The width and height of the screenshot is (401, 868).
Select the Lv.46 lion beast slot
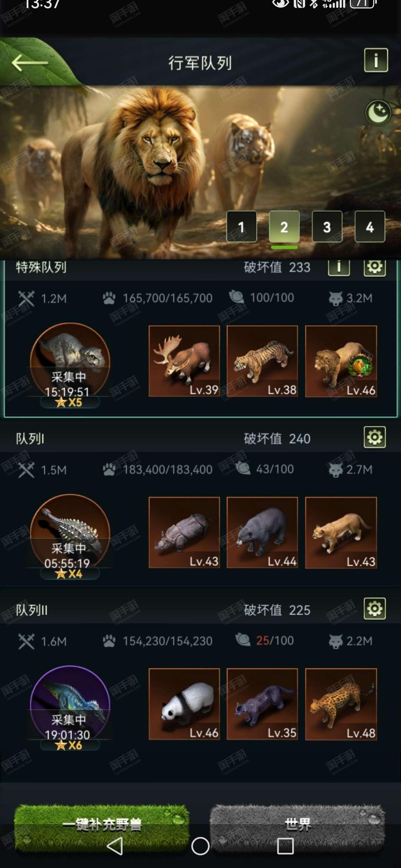pyautogui.click(x=341, y=361)
